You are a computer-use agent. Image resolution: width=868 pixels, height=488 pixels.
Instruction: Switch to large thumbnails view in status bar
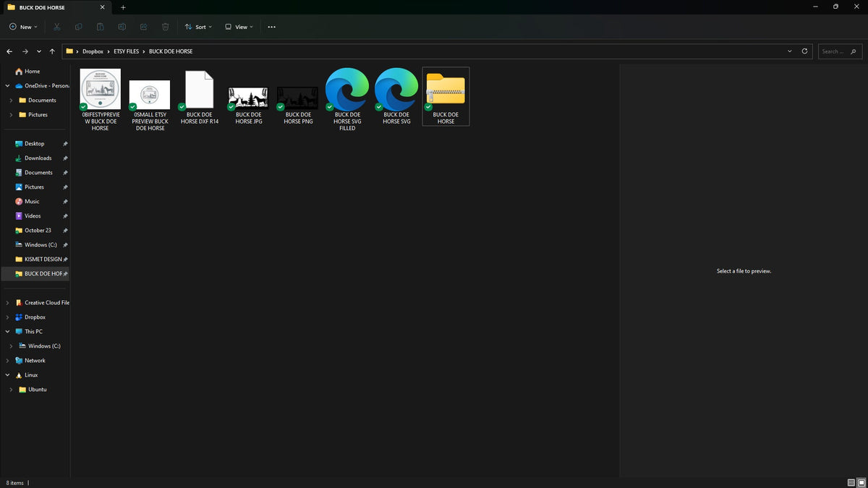861,482
